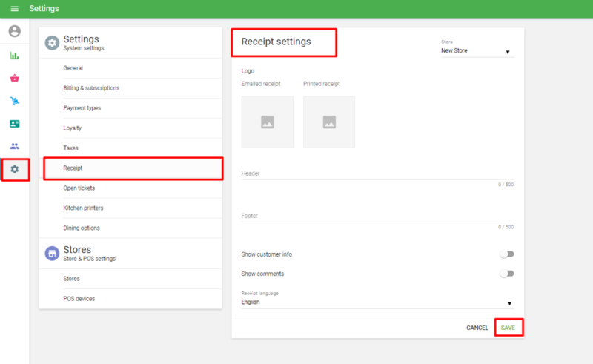Upload logo in Emailed receipt placeholder
Viewport: 593px width, 364px height.
coord(267,122)
